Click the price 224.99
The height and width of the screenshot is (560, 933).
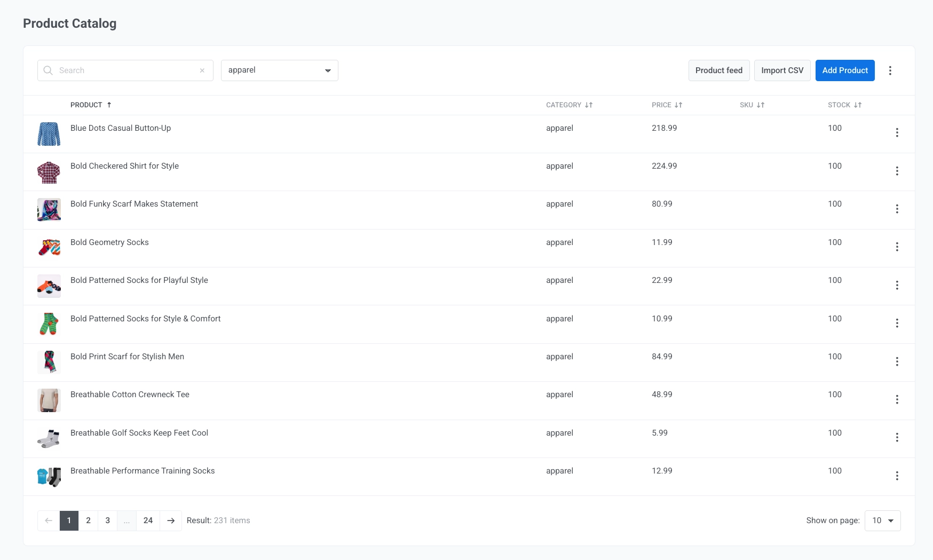click(x=664, y=166)
